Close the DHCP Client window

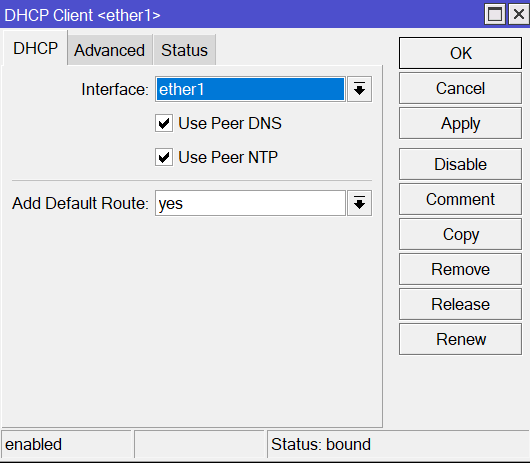[x=519, y=15]
